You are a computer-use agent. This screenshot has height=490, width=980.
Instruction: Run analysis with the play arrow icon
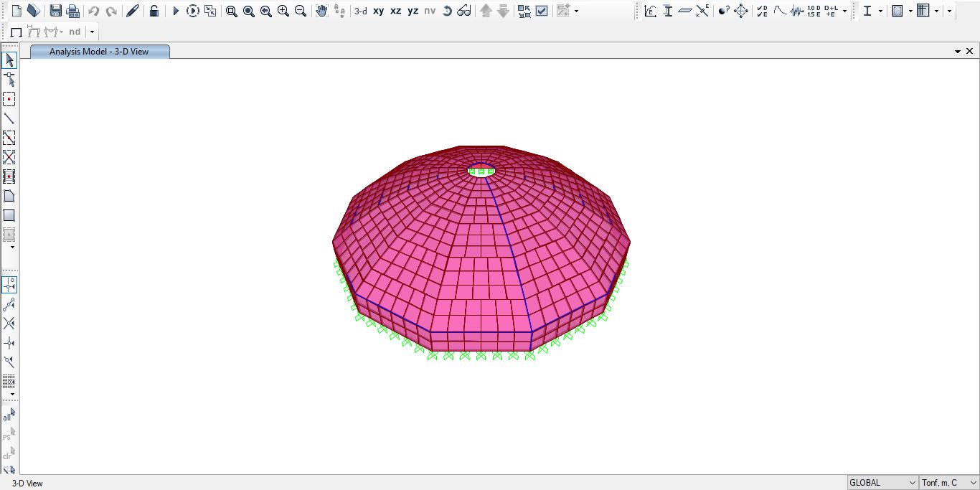point(175,11)
